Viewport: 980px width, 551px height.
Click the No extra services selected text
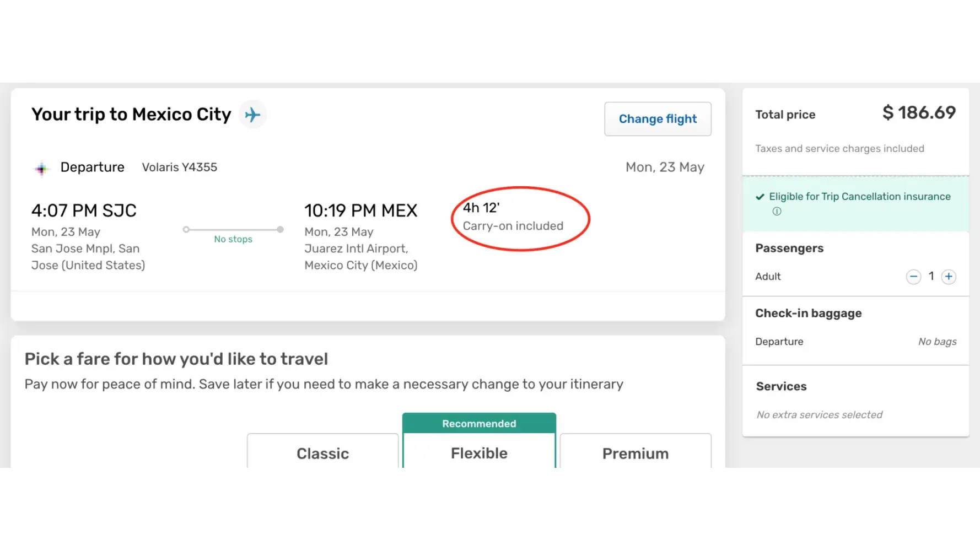pos(819,415)
